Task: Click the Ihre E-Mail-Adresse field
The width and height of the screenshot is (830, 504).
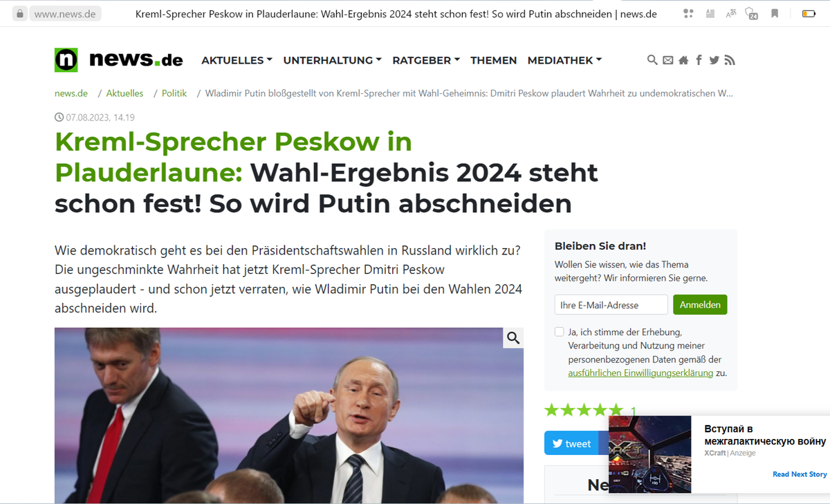Action: pyautogui.click(x=611, y=305)
